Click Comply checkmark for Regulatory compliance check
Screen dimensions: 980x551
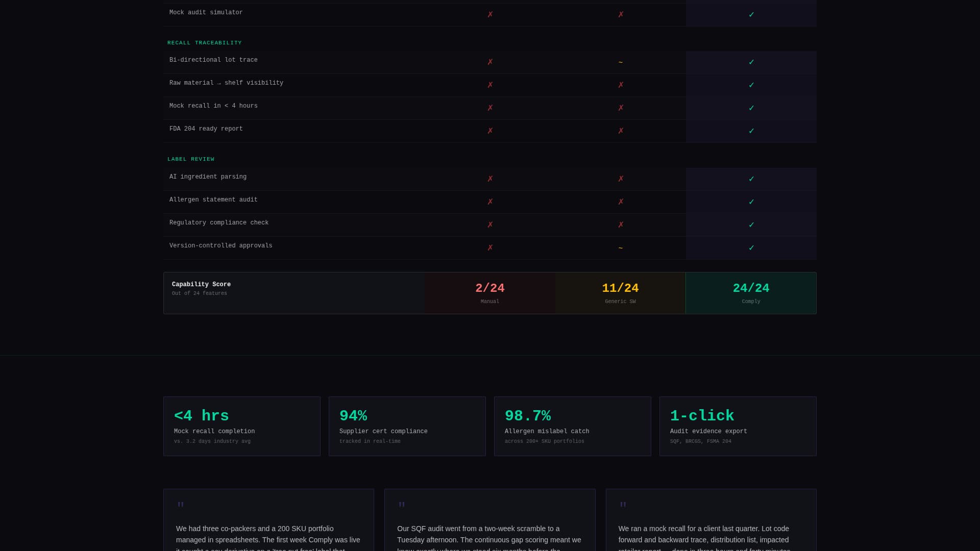click(x=751, y=225)
